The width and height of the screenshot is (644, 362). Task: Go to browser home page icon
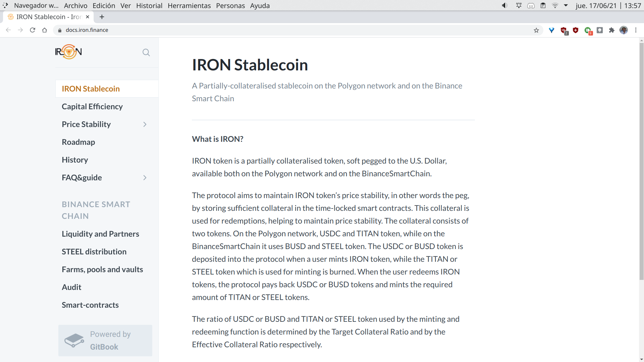coord(45,30)
